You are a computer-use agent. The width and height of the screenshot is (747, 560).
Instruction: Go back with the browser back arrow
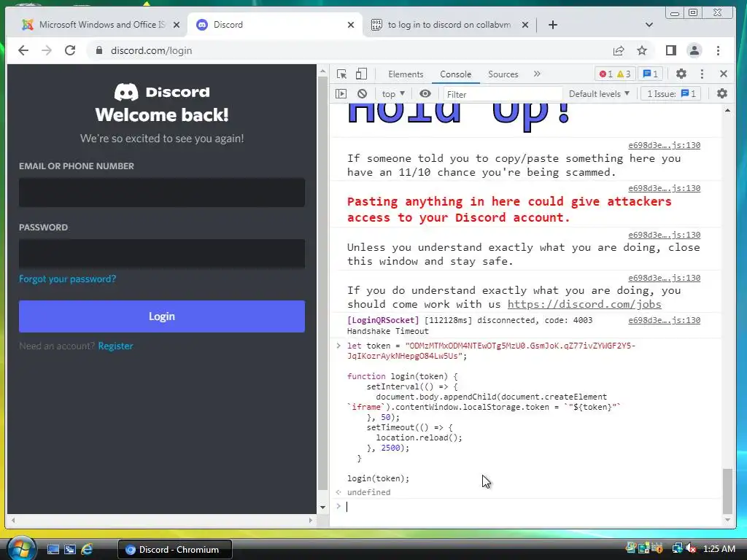click(23, 50)
